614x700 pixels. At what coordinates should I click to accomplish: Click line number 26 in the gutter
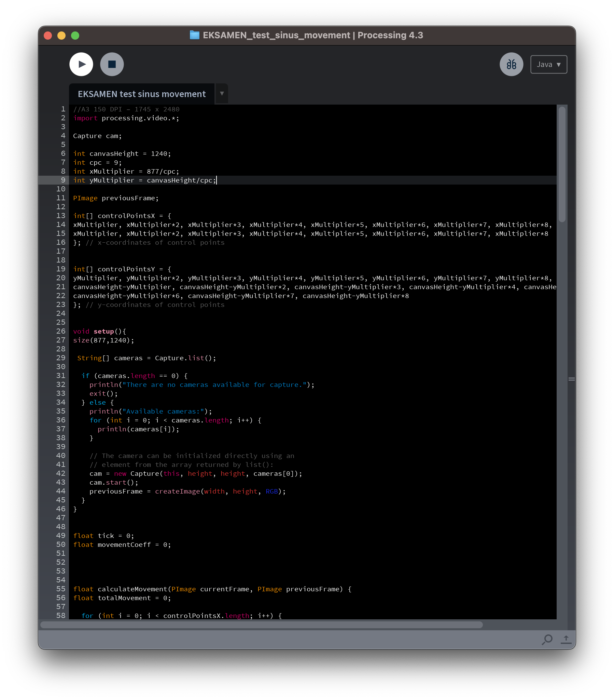click(60, 331)
